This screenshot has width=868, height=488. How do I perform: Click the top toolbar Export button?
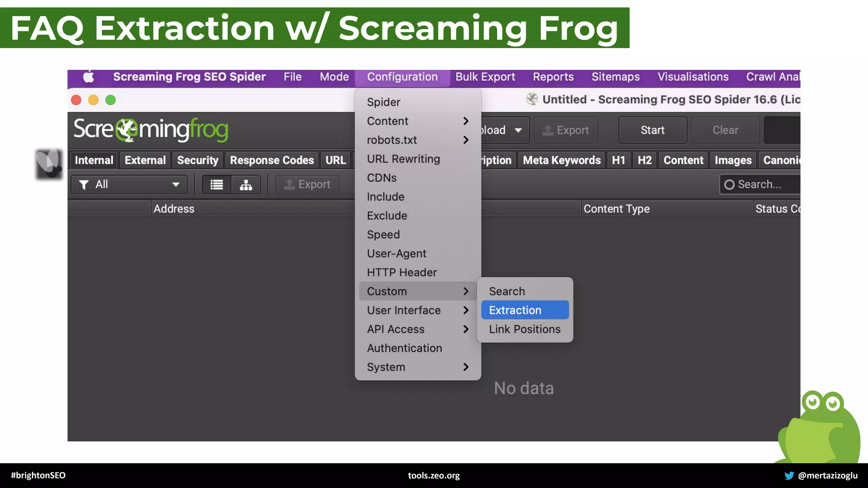[566, 130]
